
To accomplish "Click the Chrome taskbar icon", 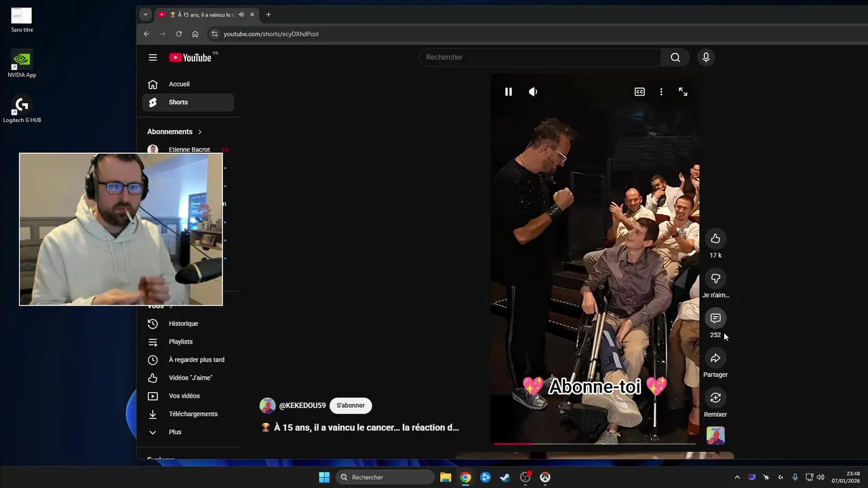I will pos(465,477).
